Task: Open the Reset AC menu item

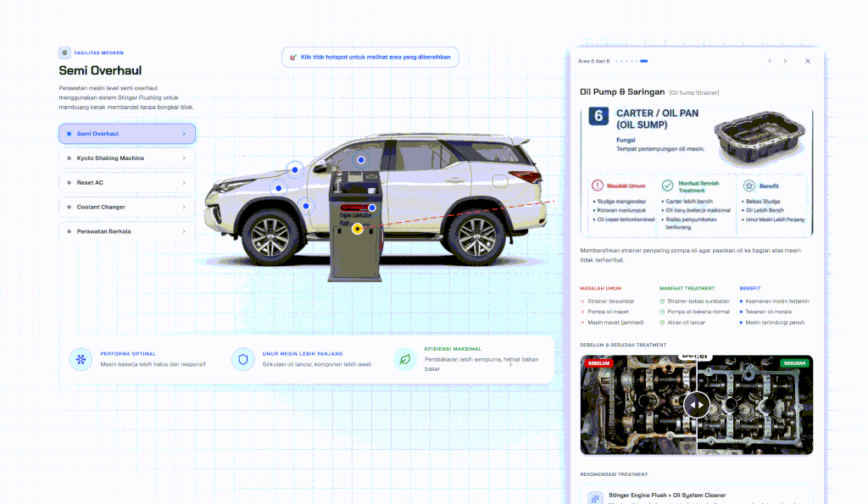Action: (x=127, y=183)
